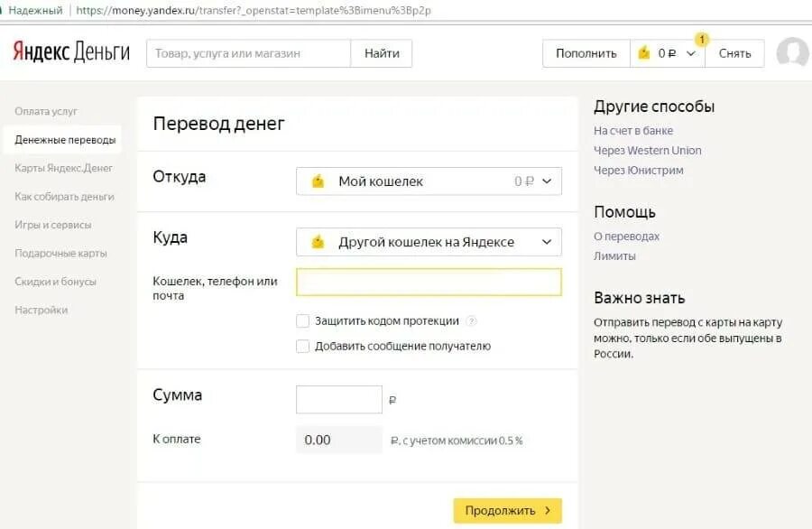Viewport: 812px width, 529px height.
Task: Click the Яндекс Деньги logo
Action: pos(71,51)
